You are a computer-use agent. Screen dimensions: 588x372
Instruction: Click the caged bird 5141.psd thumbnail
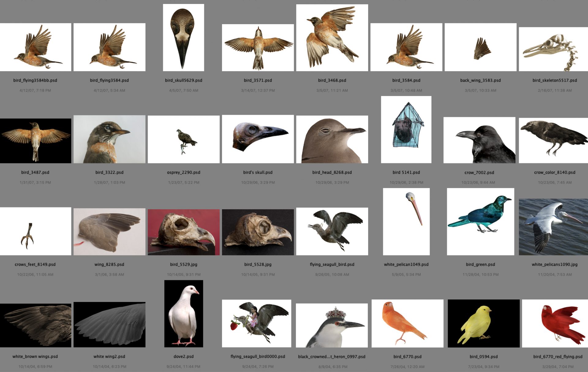(406, 129)
